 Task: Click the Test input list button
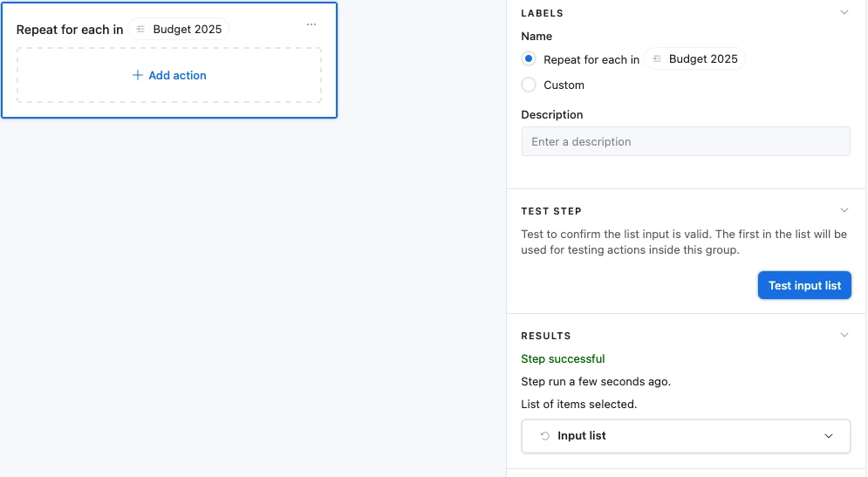pyautogui.click(x=804, y=286)
